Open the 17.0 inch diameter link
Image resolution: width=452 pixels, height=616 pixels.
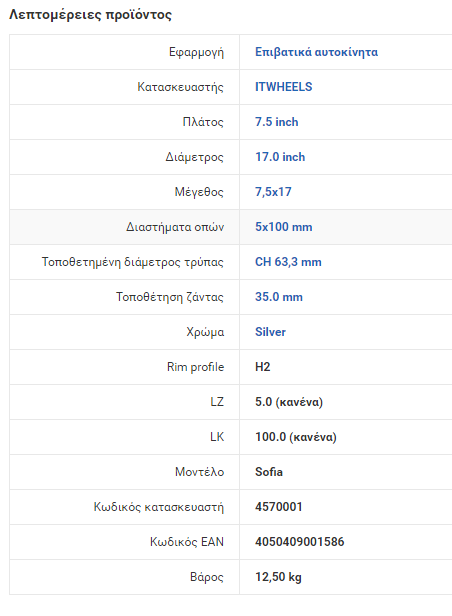(280, 157)
